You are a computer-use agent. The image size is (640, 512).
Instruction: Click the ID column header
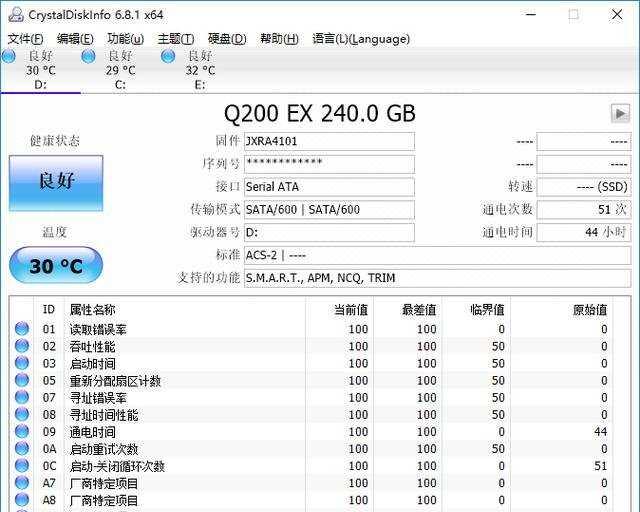pos(49,309)
